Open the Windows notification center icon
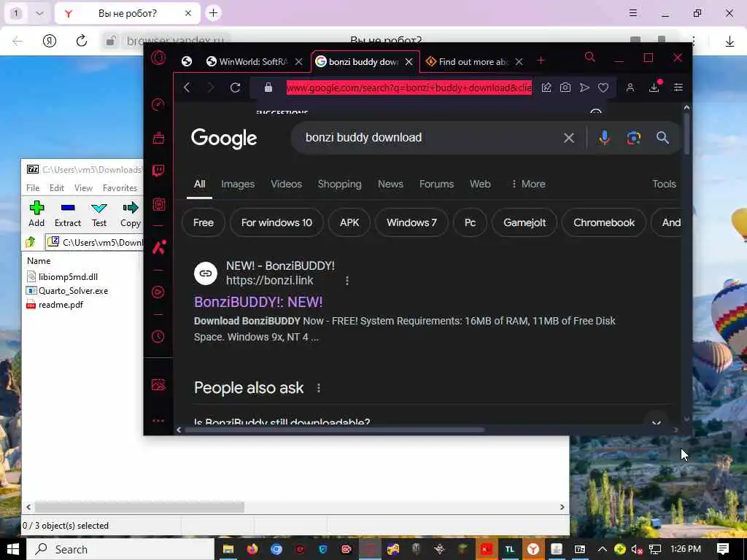The height and width of the screenshot is (560, 747). coord(723,549)
